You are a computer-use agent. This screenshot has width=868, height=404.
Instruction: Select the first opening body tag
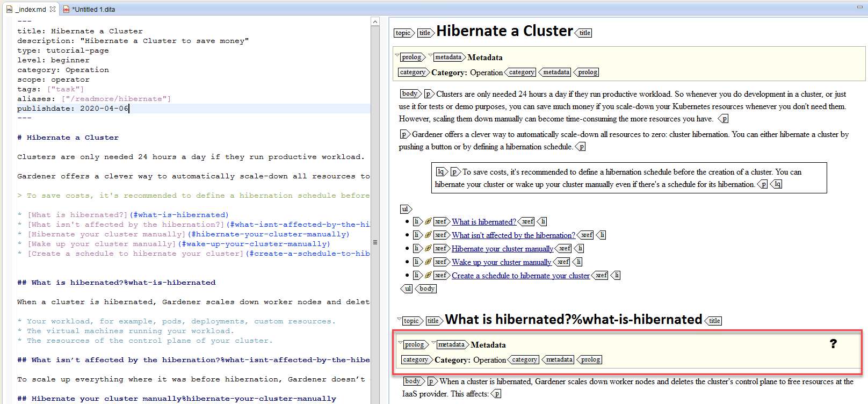point(411,93)
